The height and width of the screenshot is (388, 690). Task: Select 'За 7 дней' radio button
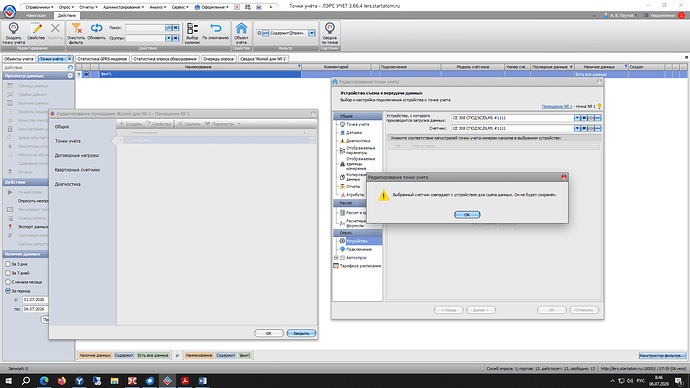click(8, 273)
